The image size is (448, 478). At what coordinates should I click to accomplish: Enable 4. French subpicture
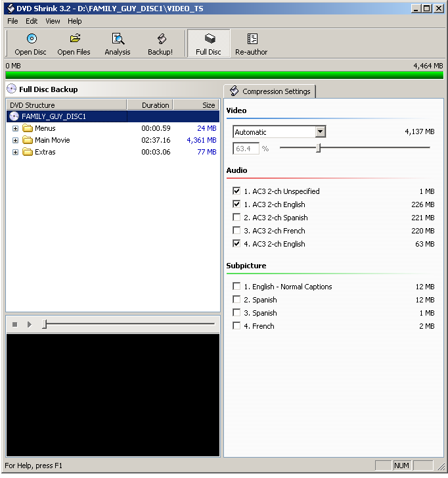236,325
